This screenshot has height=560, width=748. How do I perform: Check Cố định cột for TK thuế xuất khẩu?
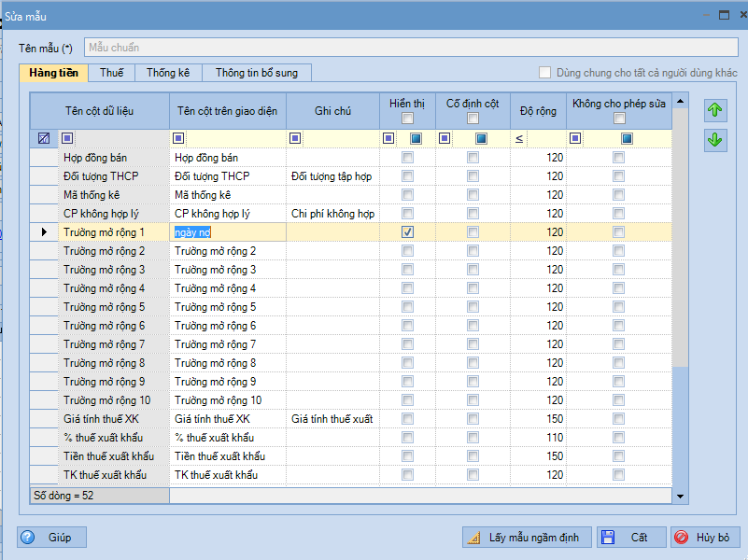point(473,475)
